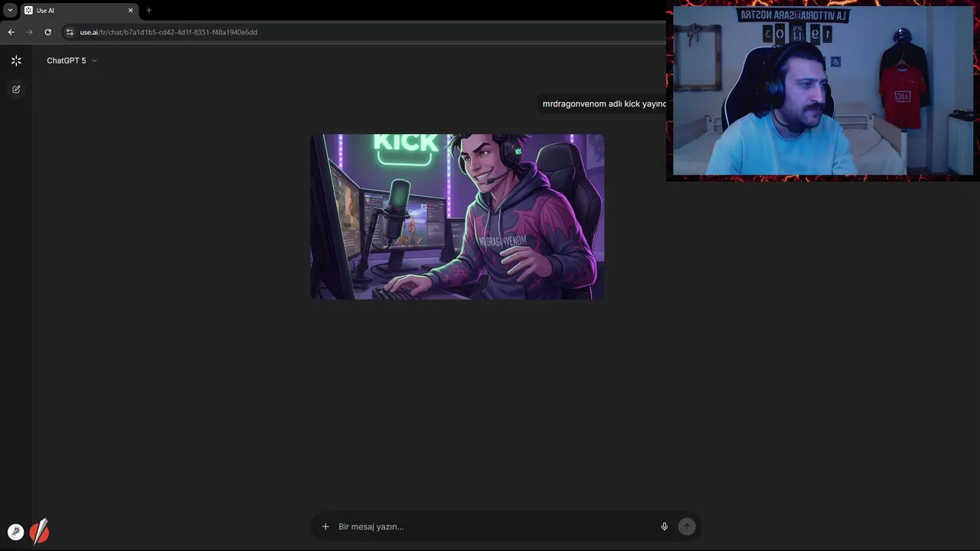Viewport: 980px width, 551px height.
Task: Click the Use AI logo in sidebar
Action: coord(16,60)
